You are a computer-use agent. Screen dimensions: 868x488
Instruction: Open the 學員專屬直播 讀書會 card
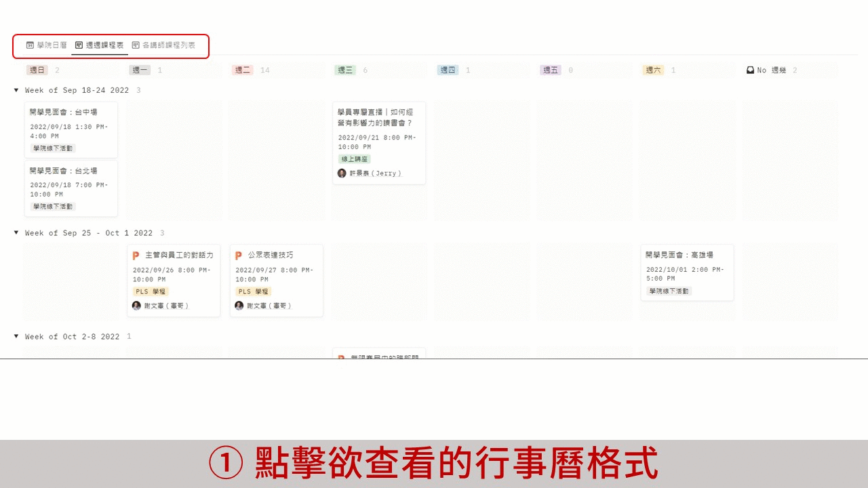[x=379, y=143]
